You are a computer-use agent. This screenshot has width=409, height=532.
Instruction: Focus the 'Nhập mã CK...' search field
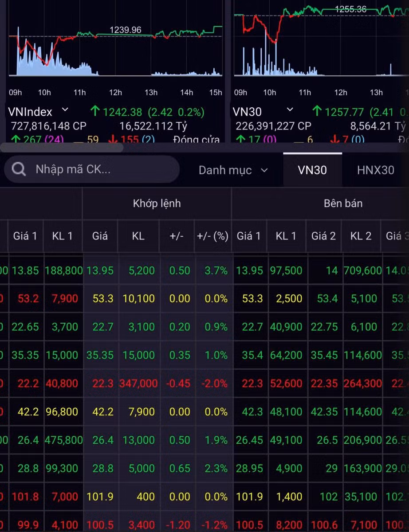pos(92,169)
